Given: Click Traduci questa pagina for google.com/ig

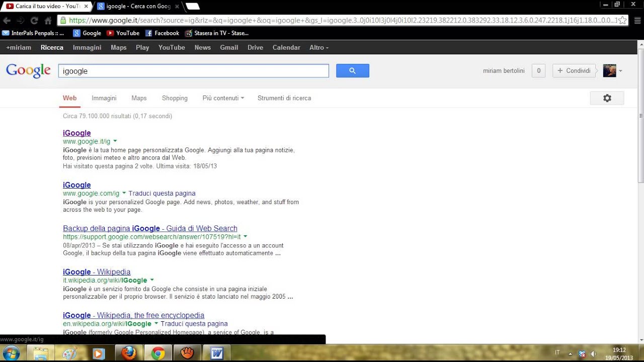Looking at the screenshot, I should tap(162, 193).
